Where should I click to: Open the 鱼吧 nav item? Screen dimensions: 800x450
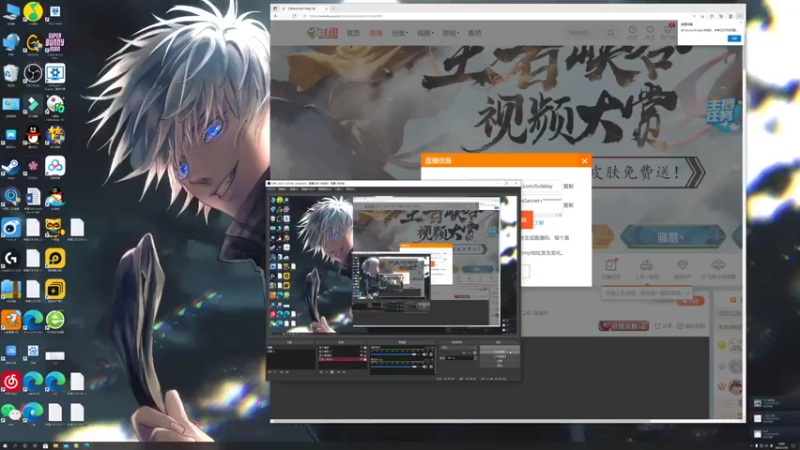point(474,33)
